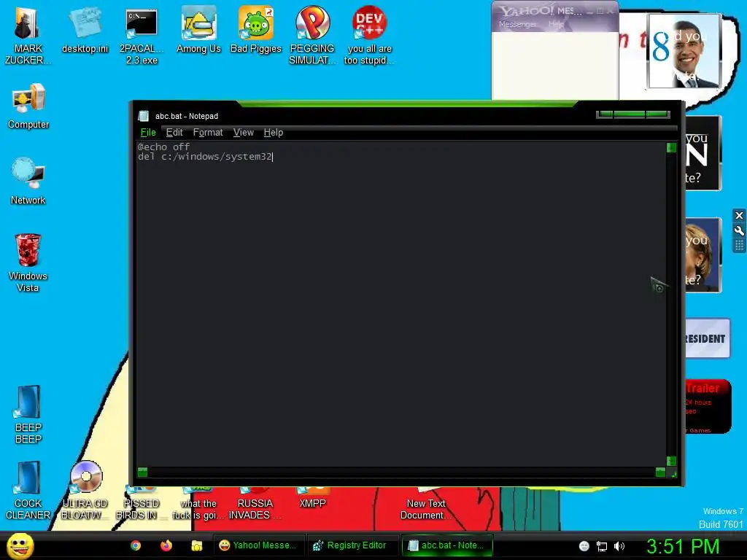Click the Notepad horizontal scroll-right arrow
The height and width of the screenshot is (560, 747).
(660, 472)
